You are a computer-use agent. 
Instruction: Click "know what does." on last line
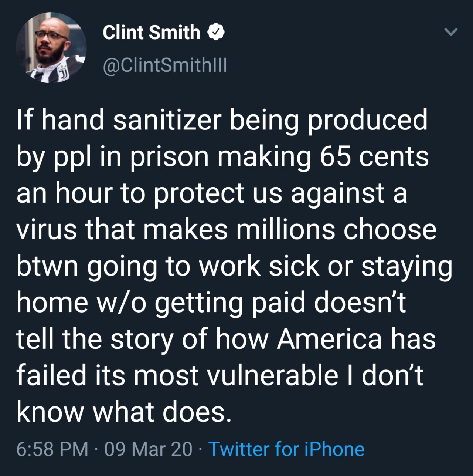[x=124, y=412]
